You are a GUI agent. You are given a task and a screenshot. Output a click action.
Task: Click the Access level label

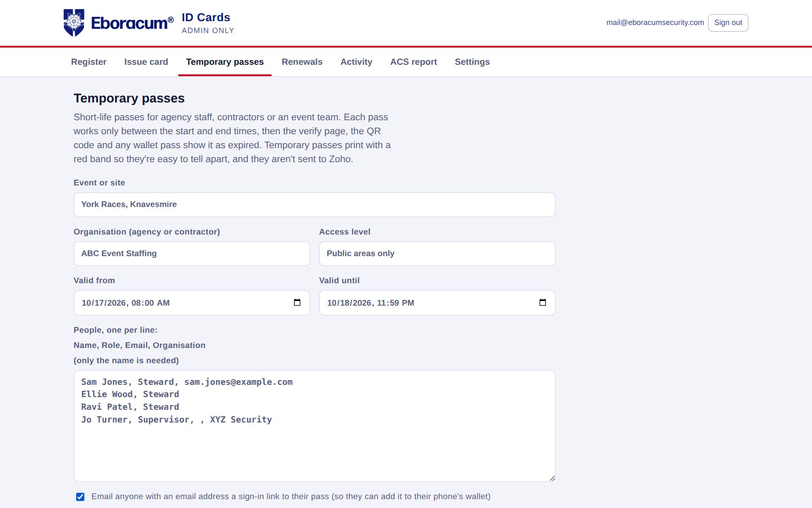tap(345, 232)
